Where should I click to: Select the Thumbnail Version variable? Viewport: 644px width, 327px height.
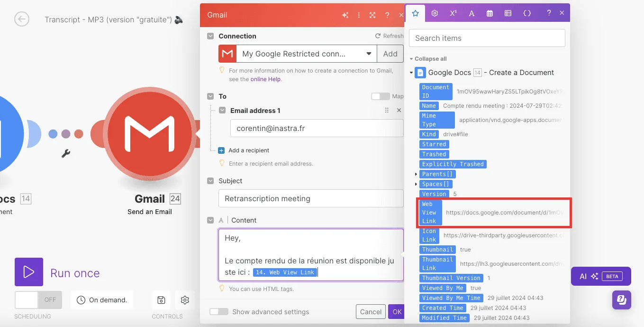point(451,278)
